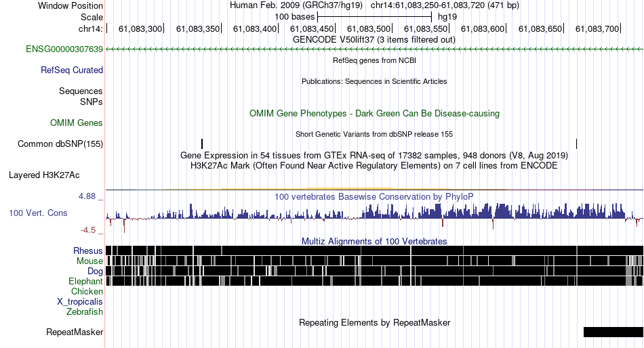Click the OMIM Gene Phenotypes title
Image resolution: width=644 pixels, height=348 pixels.
pyautogui.click(x=374, y=113)
